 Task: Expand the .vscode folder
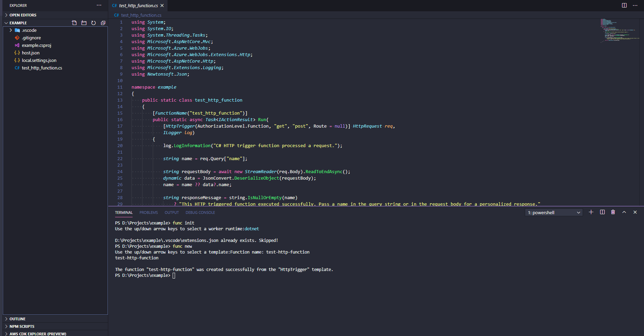pyautogui.click(x=11, y=30)
